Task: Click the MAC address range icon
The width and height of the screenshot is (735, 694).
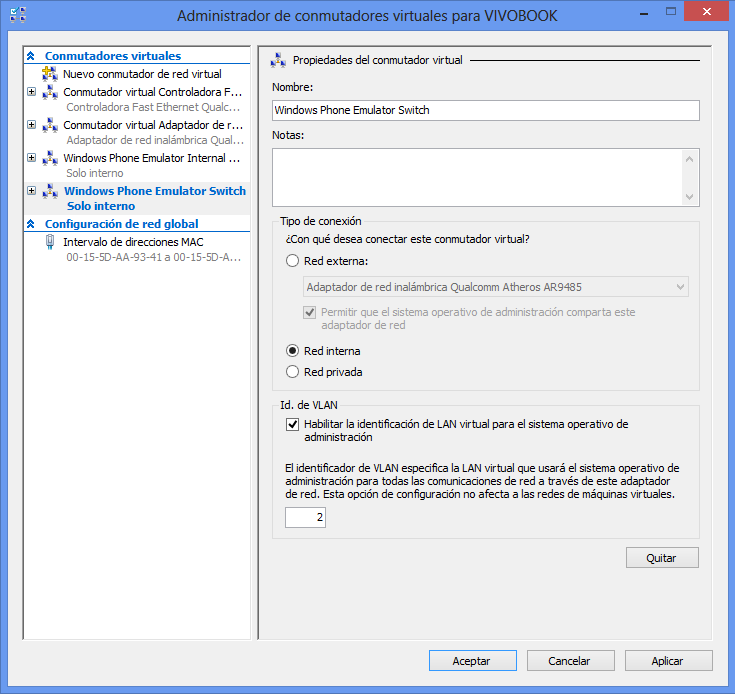Action: pos(50,242)
